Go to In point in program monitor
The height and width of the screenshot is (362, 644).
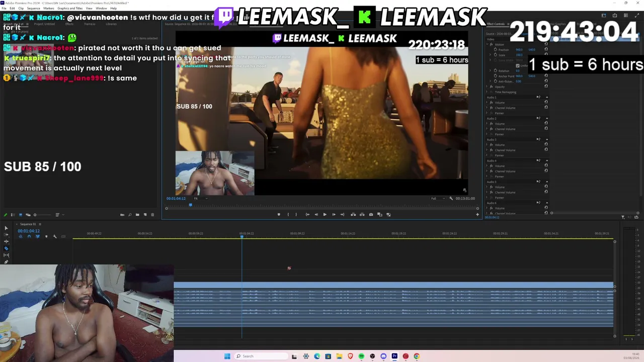[x=307, y=215]
